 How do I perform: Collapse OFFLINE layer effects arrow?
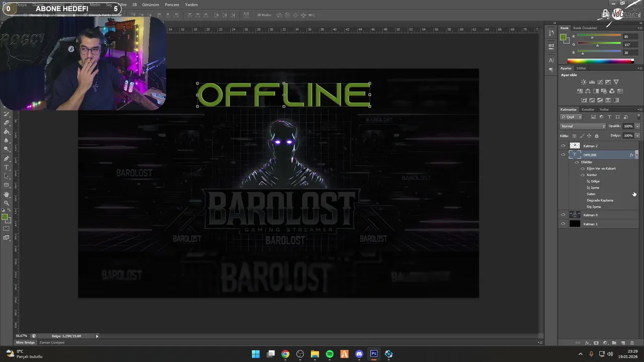(636, 155)
